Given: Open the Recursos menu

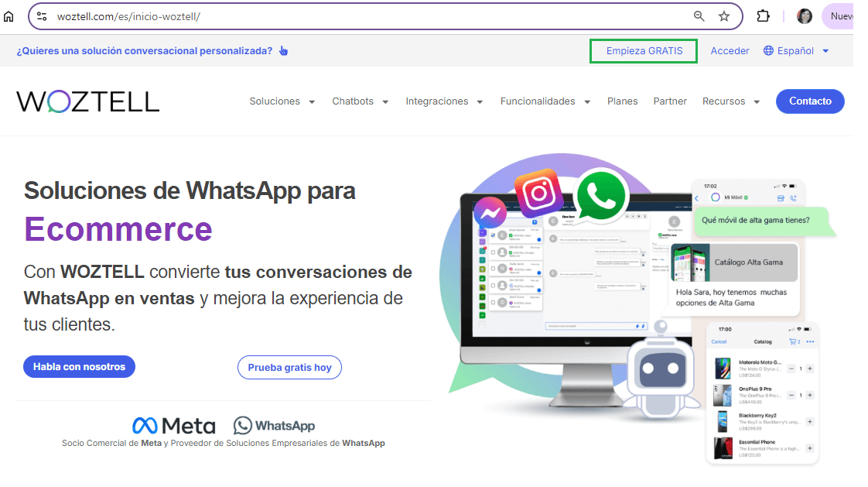Looking at the screenshot, I should [723, 101].
